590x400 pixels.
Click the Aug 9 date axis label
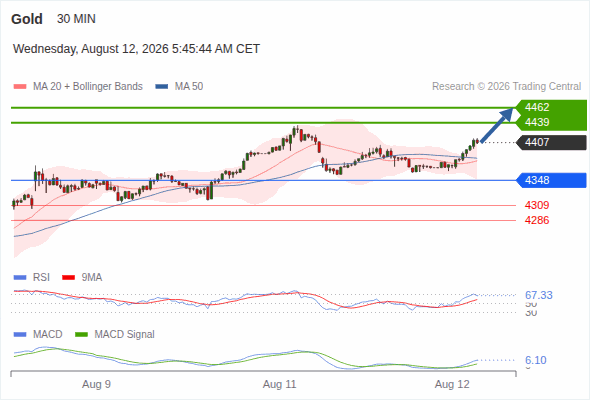coord(96,385)
